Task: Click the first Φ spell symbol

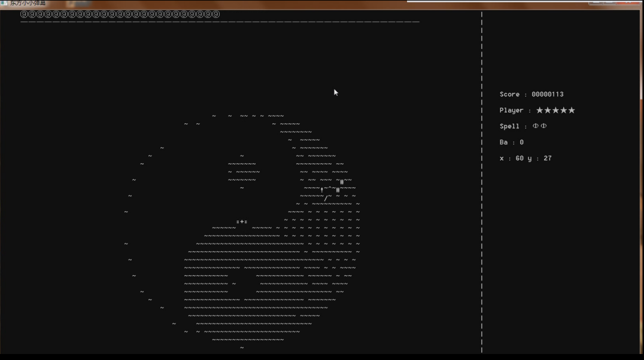Action: [x=536, y=126]
